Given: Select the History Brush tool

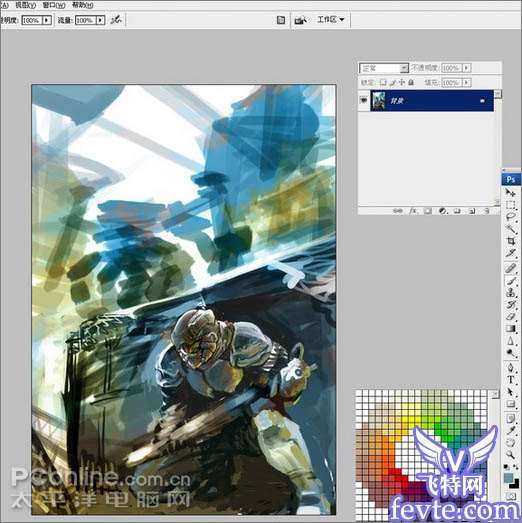Looking at the screenshot, I should click(x=510, y=305).
